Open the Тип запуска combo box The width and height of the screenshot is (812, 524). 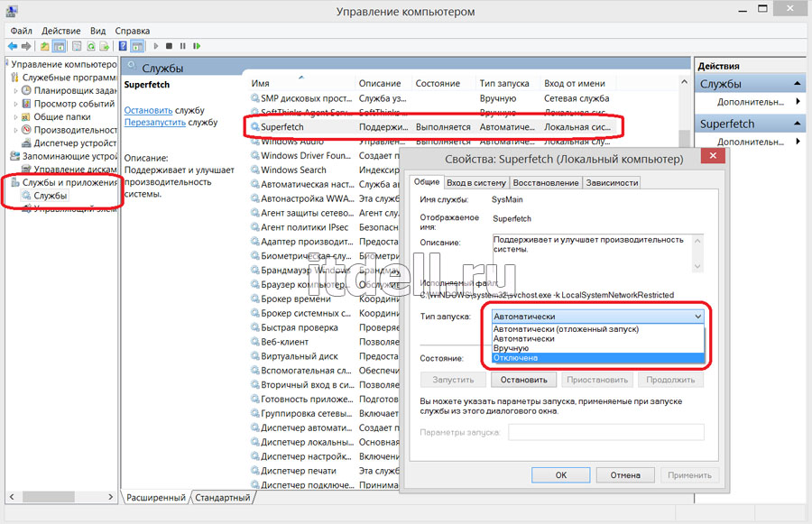[597, 317]
